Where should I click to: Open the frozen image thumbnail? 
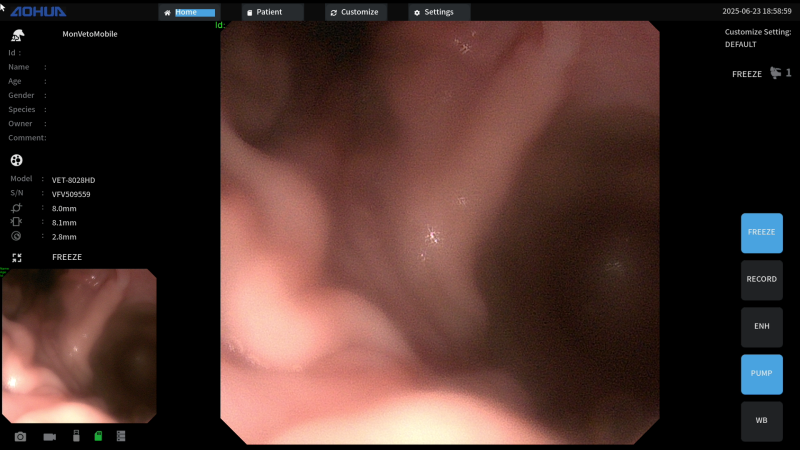(79, 346)
